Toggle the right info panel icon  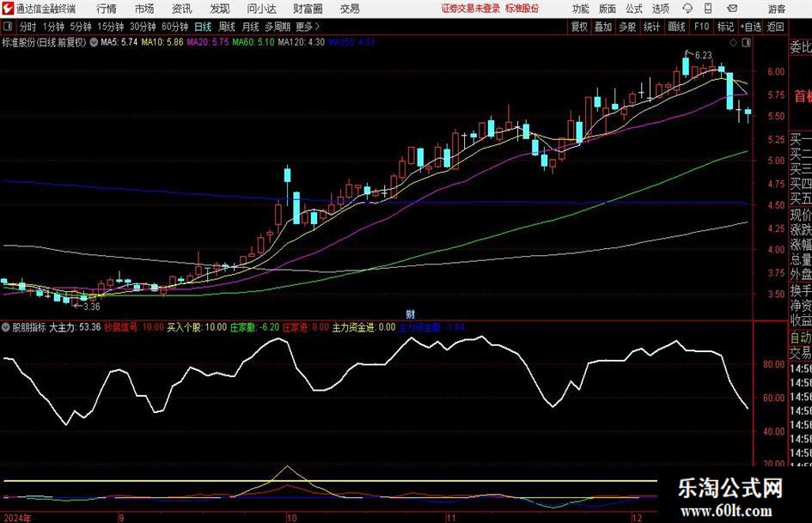click(746, 43)
